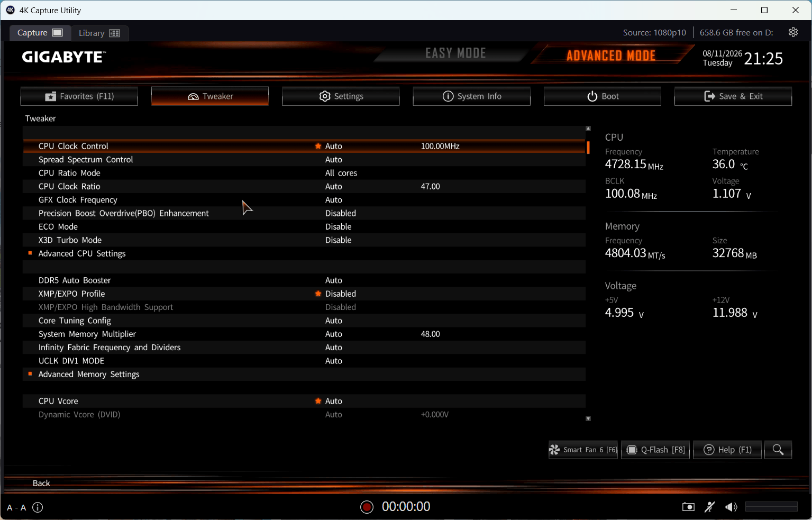Open Spread Spectrum Control value dropdown
This screenshot has width=812, height=520.
pos(334,159)
